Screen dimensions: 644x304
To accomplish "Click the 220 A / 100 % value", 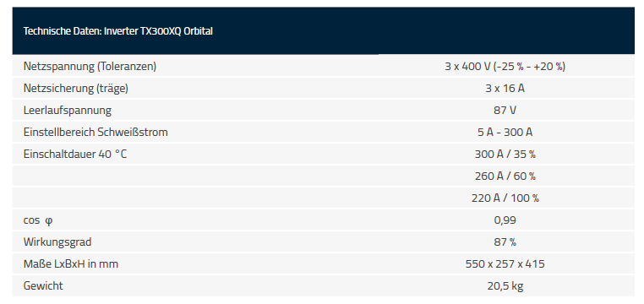I will click(505, 198).
